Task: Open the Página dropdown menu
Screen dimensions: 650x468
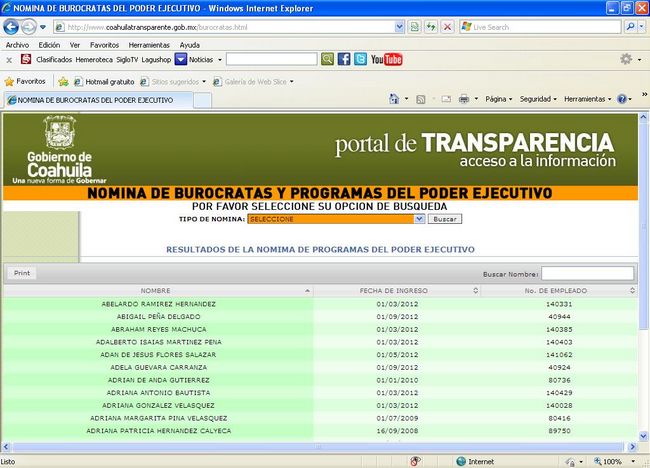Action: coord(498,99)
